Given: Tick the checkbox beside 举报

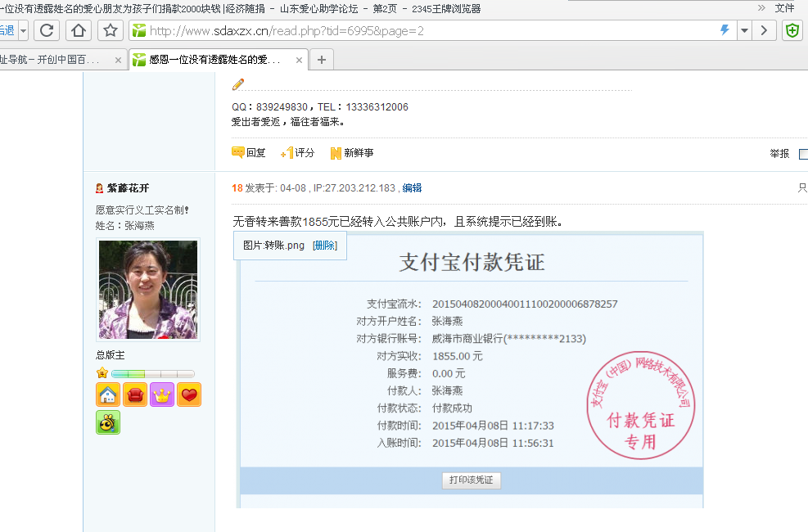Looking at the screenshot, I should [x=803, y=154].
